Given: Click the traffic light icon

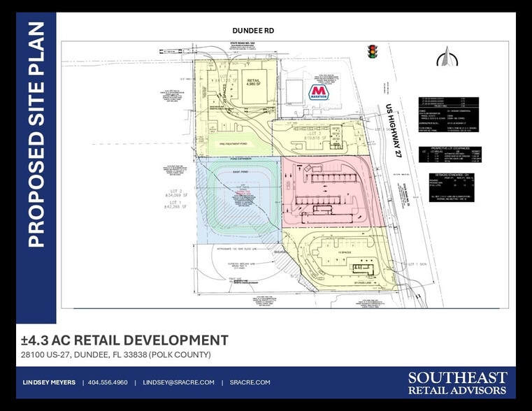Looking at the screenshot, I should tap(372, 52).
